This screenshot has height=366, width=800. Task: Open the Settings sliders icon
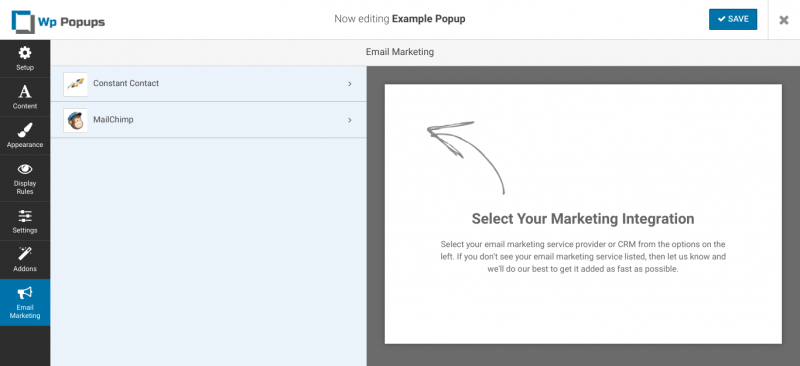[x=25, y=216]
